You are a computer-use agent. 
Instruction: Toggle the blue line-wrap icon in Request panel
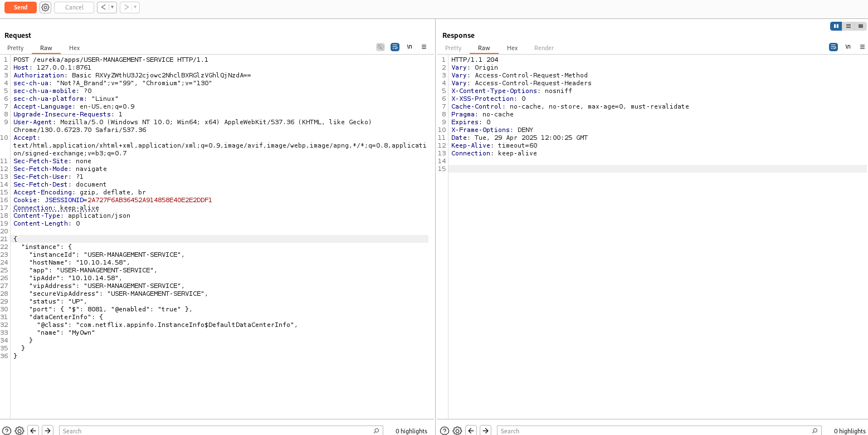click(395, 47)
